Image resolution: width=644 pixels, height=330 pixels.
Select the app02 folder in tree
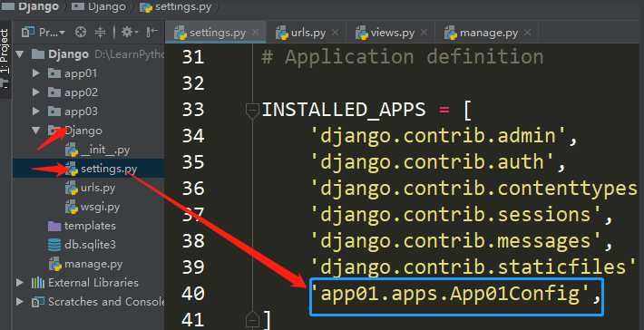click(81, 92)
